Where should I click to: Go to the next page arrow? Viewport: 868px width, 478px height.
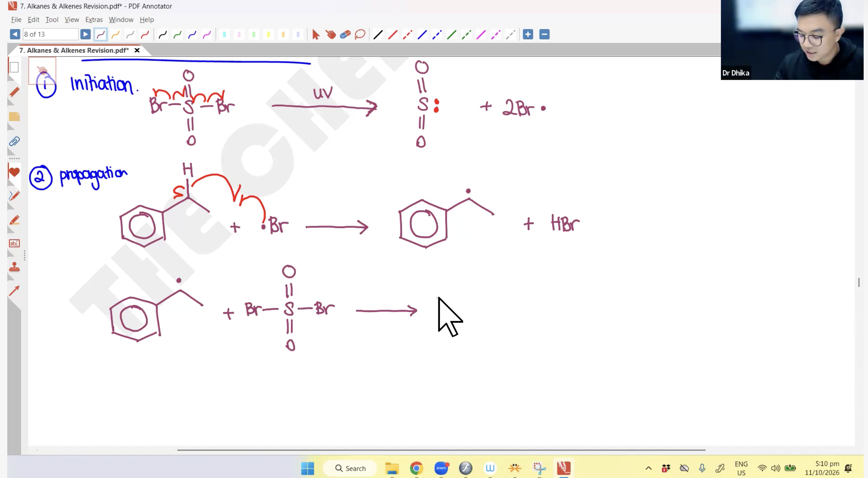click(x=85, y=34)
